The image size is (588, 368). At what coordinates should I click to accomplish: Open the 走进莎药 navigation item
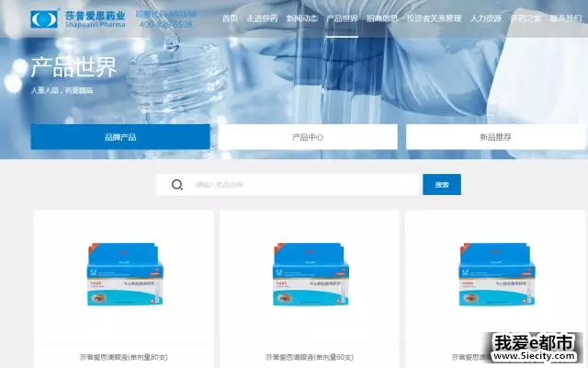pos(262,18)
